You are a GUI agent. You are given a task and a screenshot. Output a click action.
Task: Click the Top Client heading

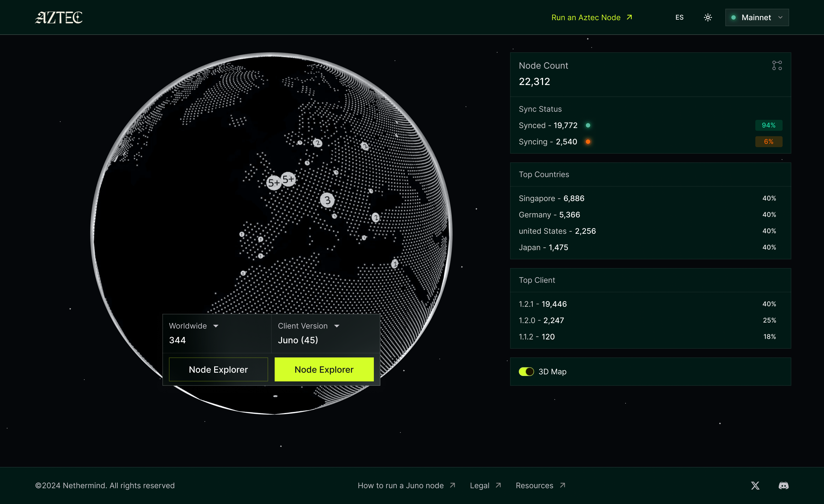(537, 280)
